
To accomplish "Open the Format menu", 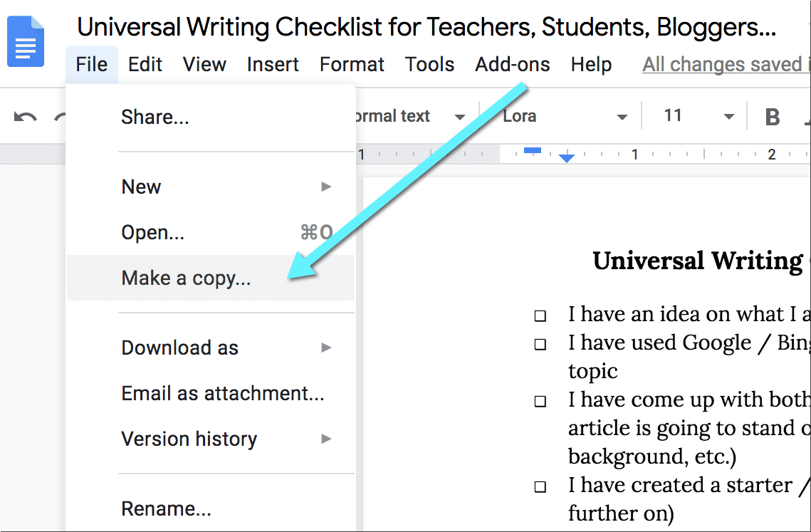I will (352, 65).
